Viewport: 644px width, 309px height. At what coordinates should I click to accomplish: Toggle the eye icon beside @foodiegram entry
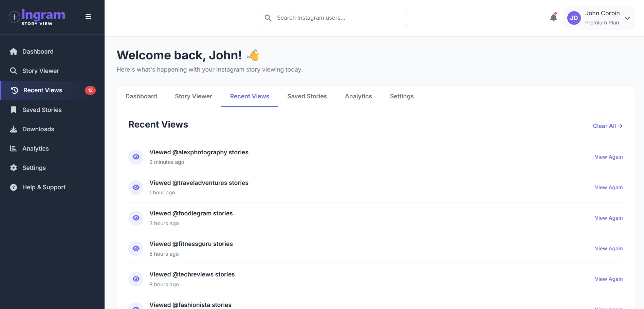(x=136, y=218)
